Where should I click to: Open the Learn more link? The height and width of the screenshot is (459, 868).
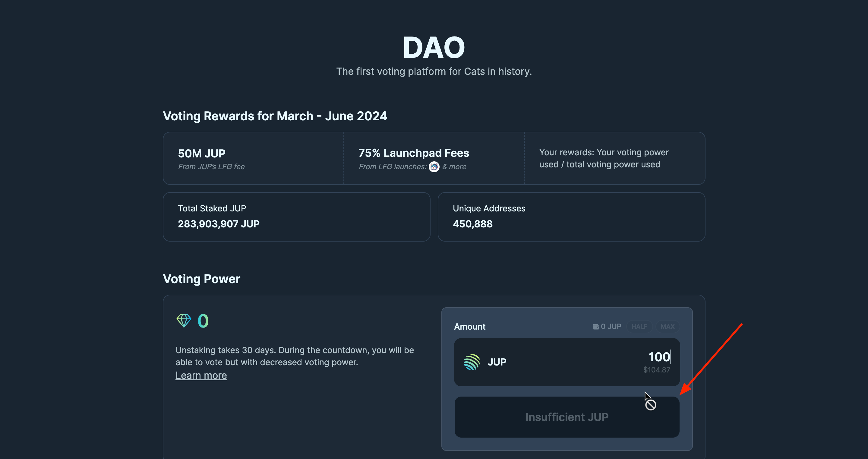[201, 375]
